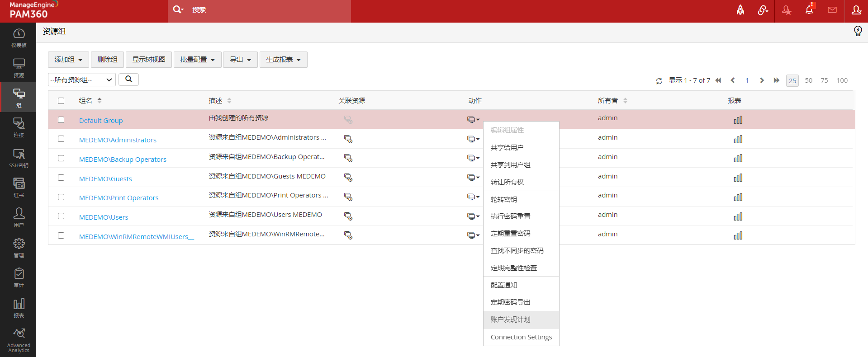Toggle the select-all checkbox in table header
This screenshot has height=357, width=868.
61,101
